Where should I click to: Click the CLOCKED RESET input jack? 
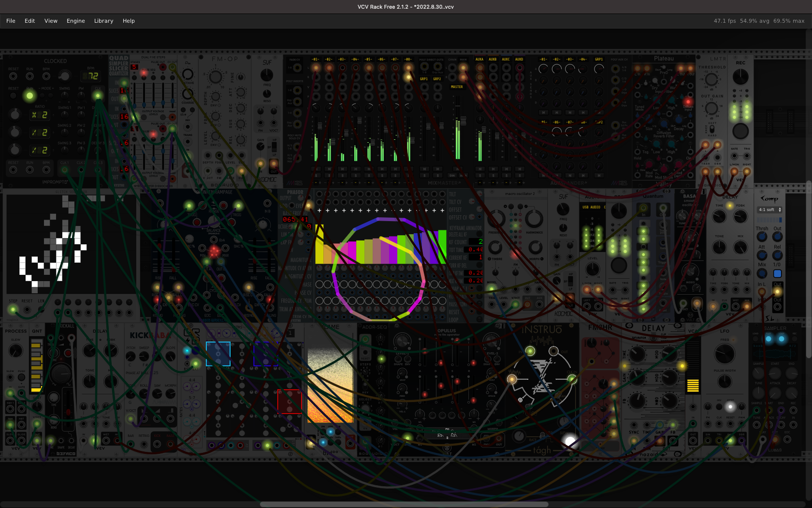(x=14, y=76)
